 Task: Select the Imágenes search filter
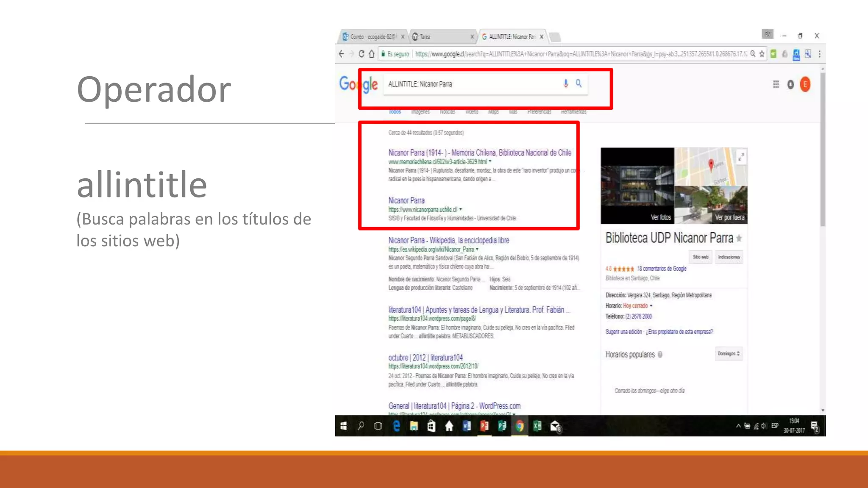tap(420, 112)
